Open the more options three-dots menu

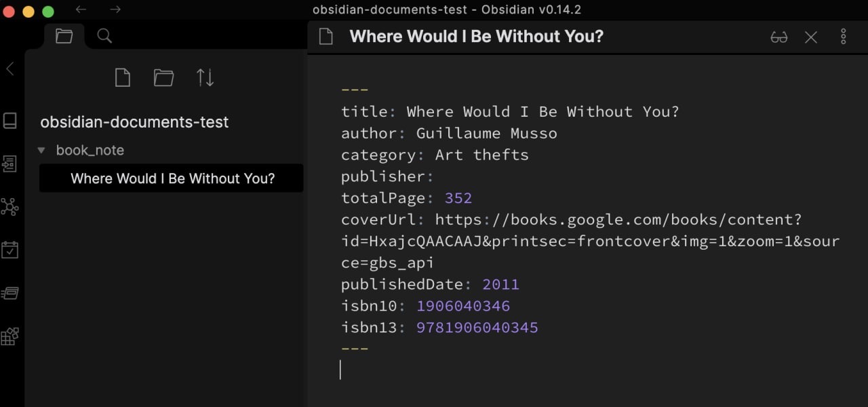pos(844,37)
